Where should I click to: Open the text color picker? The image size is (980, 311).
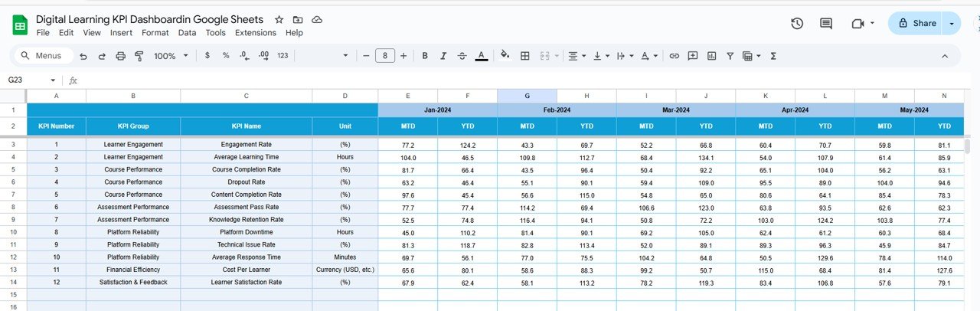coord(481,56)
